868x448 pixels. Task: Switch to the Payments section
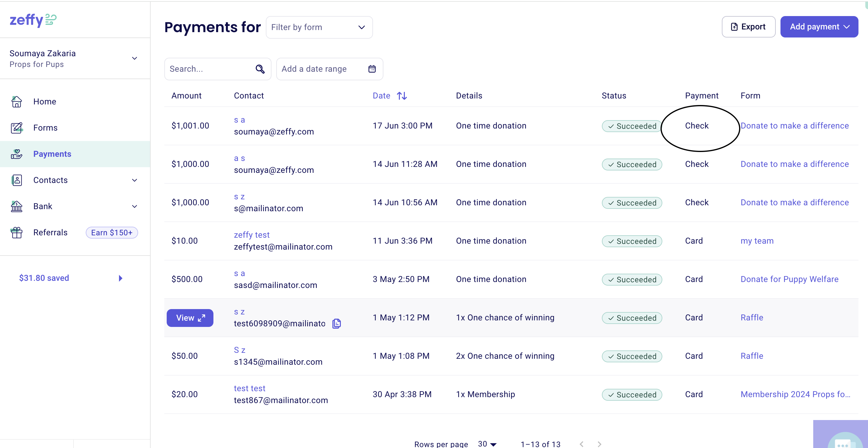pyautogui.click(x=52, y=154)
